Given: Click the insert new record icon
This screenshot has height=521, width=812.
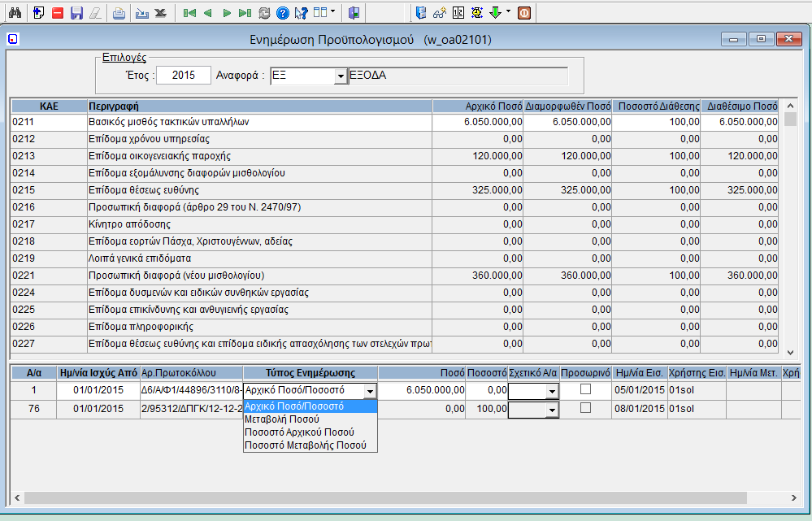Looking at the screenshot, I should coord(38,12).
